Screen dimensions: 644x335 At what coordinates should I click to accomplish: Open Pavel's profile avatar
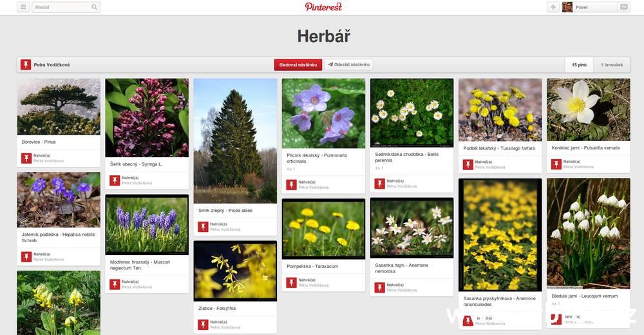[567, 7]
